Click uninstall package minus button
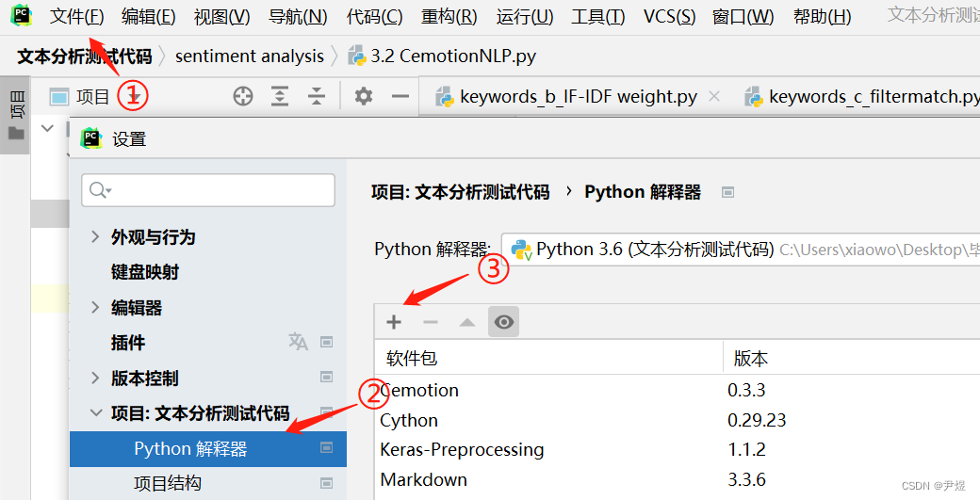The height and width of the screenshot is (500, 980). (x=431, y=322)
